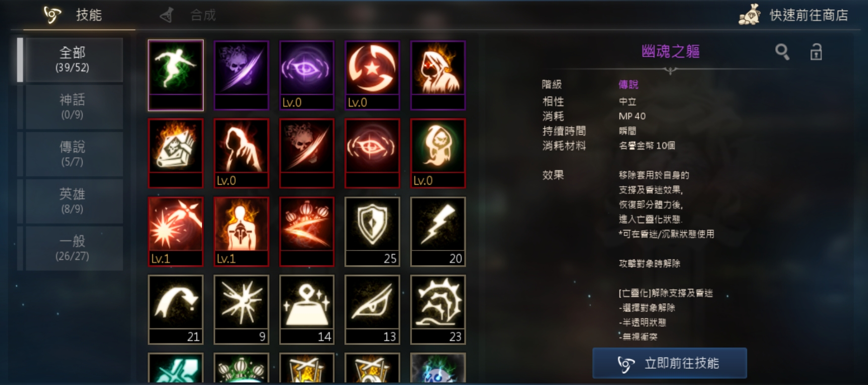This screenshot has width=868, height=385.
Task: Select the curved arrow skill numbered 21
Action: (176, 309)
